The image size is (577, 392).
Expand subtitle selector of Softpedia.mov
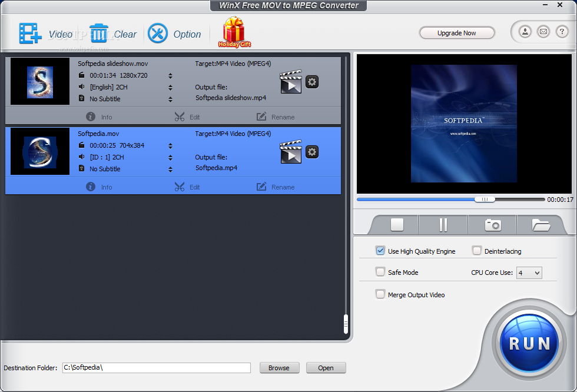coord(170,170)
